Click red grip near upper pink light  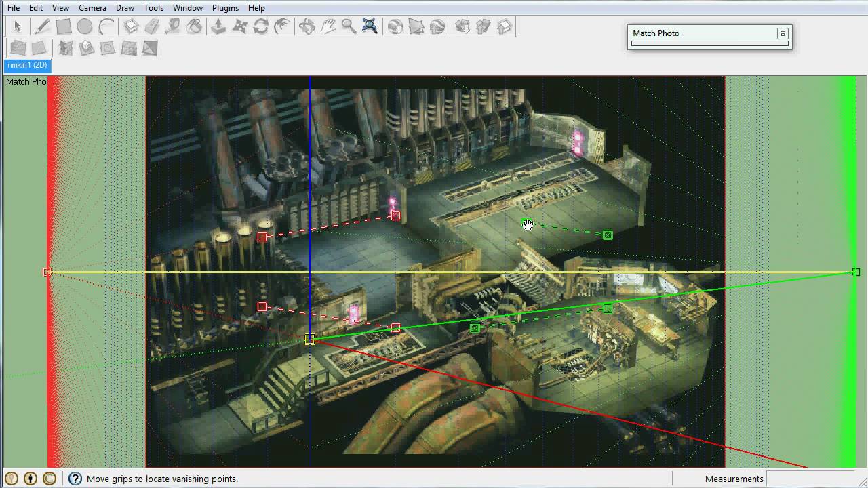click(x=396, y=216)
